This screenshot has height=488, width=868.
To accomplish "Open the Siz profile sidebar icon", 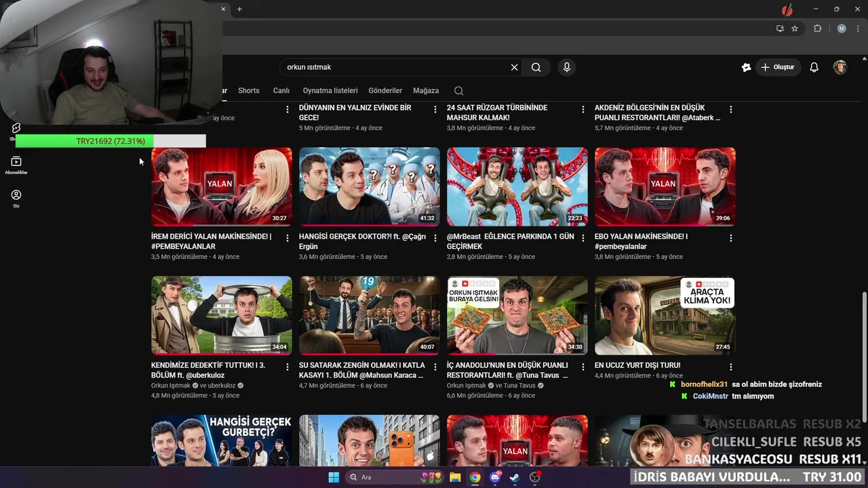I will point(16,198).
